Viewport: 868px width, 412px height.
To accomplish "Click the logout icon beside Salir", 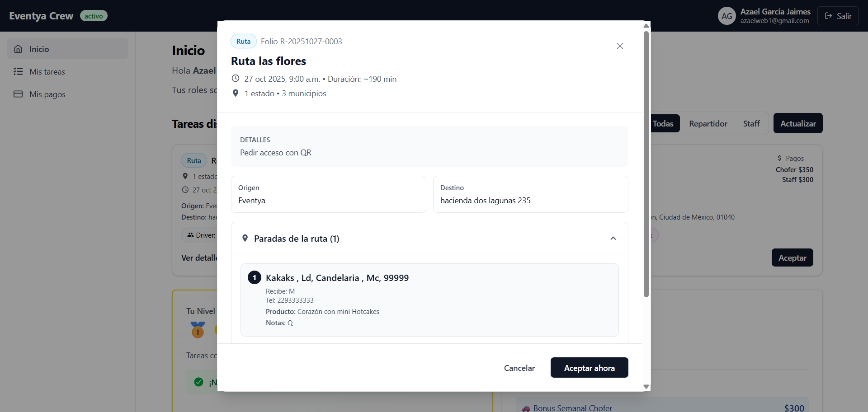I will tap(829, 16).
